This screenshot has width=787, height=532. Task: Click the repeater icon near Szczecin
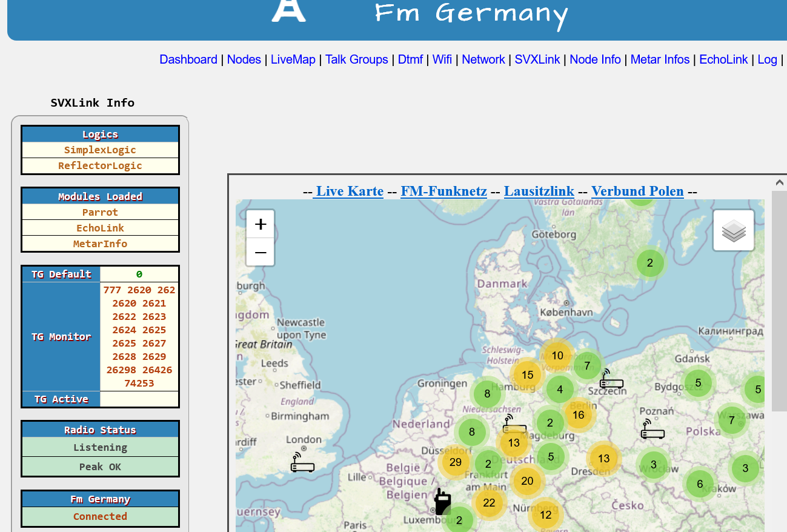pyautogui.click(x=611, y=379)
